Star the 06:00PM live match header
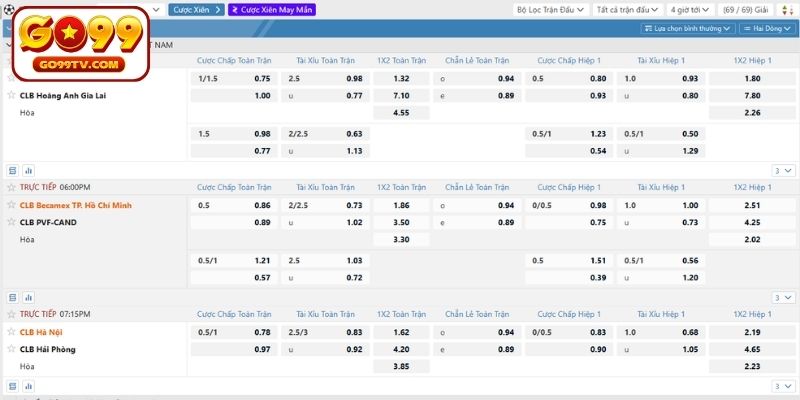 11,187
